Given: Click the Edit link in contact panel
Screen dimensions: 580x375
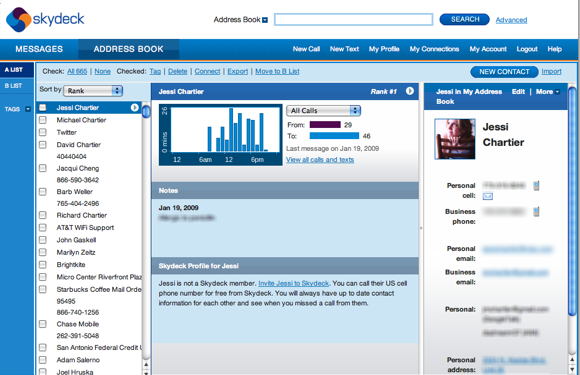Looking at the screenshot, I should click(518, 91).
